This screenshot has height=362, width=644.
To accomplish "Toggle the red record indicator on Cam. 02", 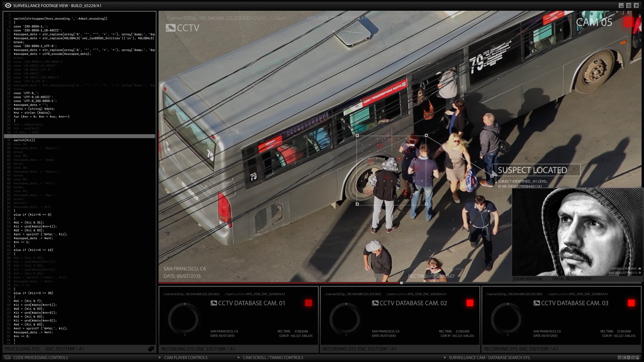I will (x=470, y=303).
